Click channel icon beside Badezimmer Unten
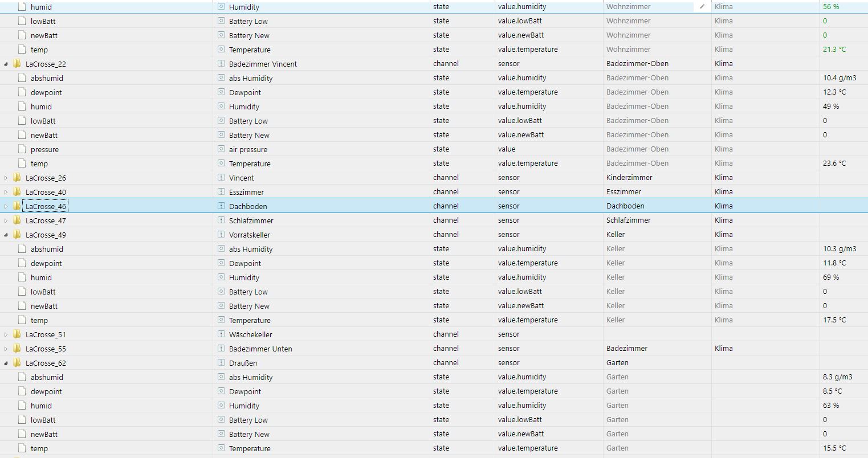The image size is (868, 458). [222, 348]
